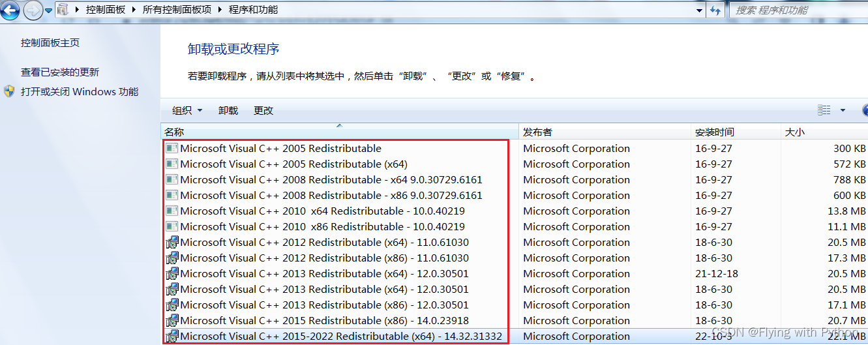Select Microsoft Visual C++ 2005 Redistributable (x64) name

point(293,164)
